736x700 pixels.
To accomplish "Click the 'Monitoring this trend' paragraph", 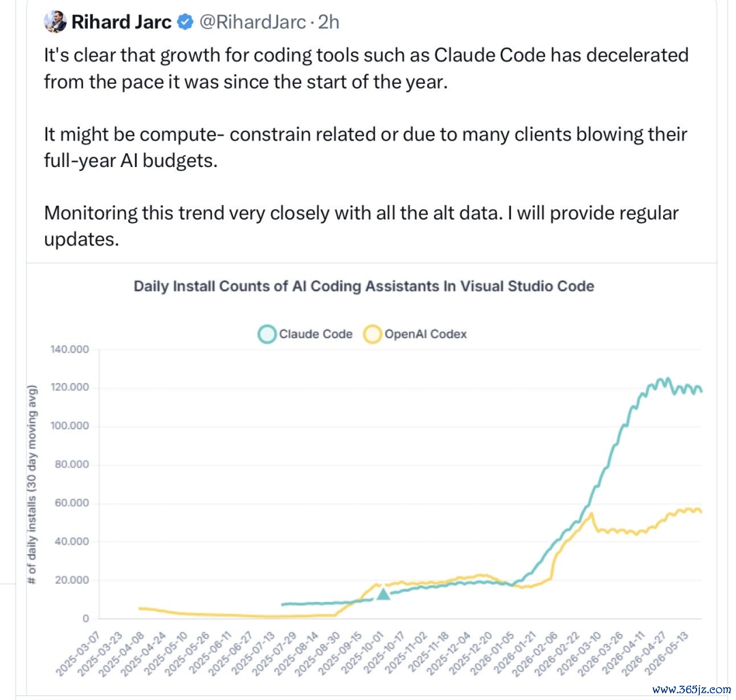I will (361, 226).
